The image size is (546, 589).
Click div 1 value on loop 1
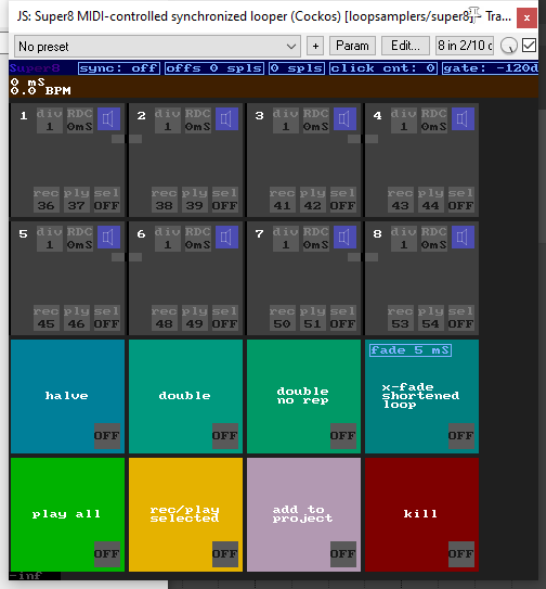[50, 120]
